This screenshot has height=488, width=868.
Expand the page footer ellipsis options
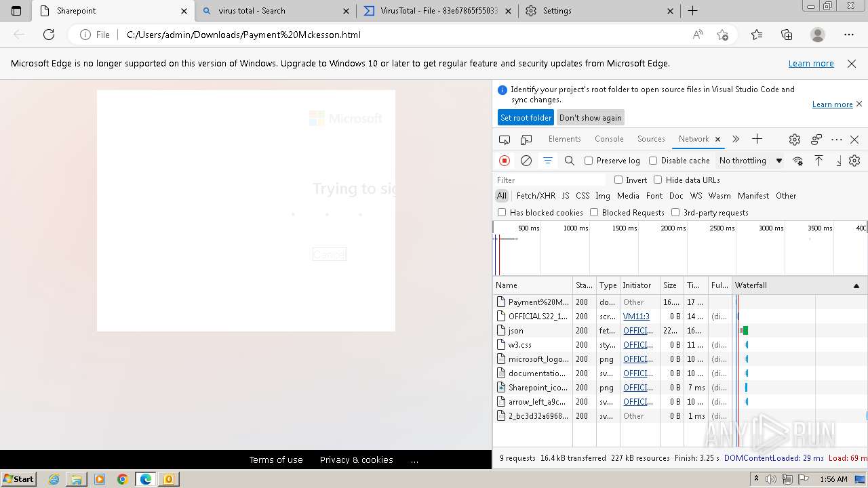pos(414,460)
